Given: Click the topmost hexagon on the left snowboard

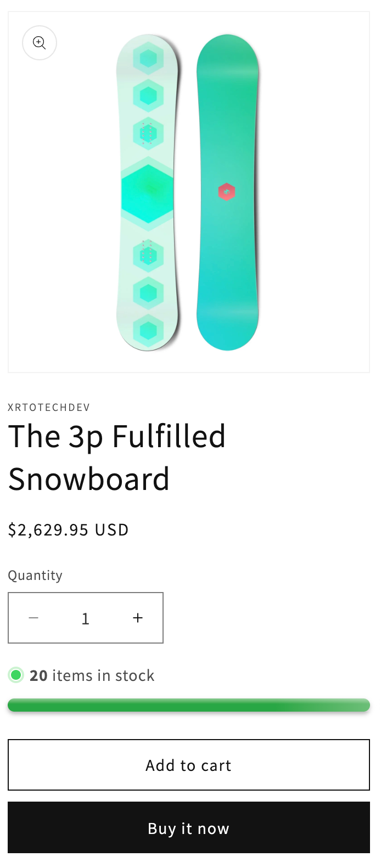Looking at the screenshot, I should coord(148,59).
